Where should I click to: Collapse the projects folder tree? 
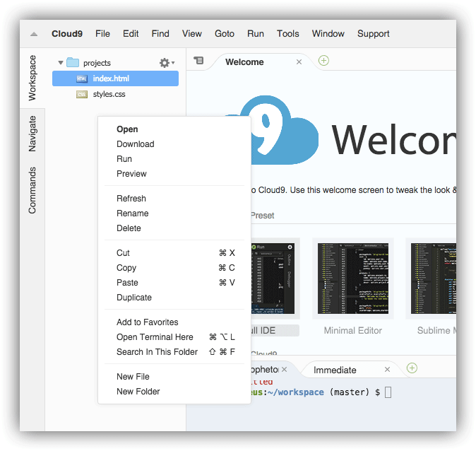61,63
